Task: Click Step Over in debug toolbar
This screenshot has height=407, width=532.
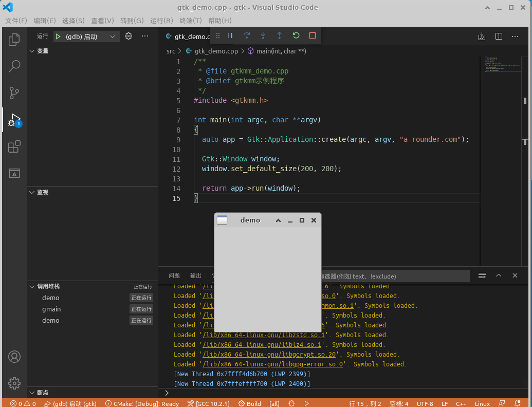Action: (x=247, y=35)
